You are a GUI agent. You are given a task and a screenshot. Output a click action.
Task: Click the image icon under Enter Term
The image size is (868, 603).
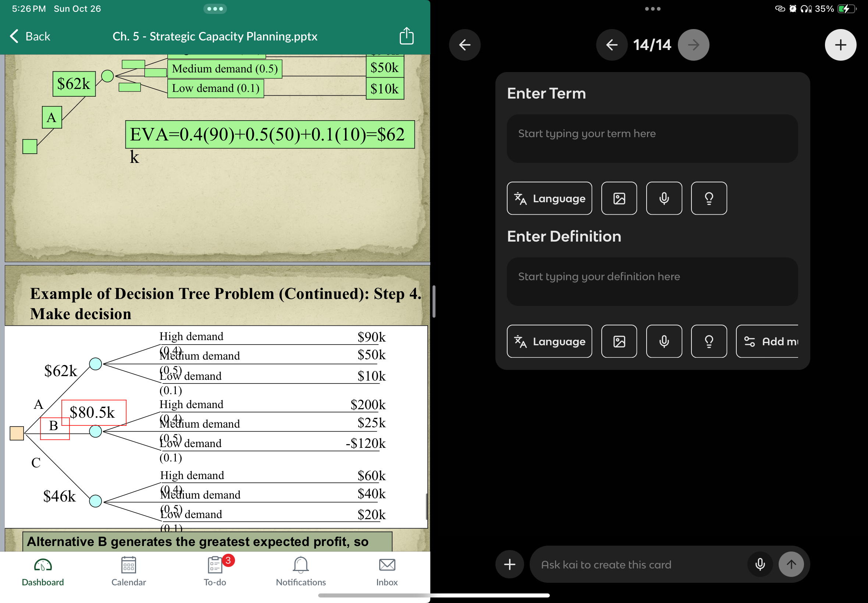click(x=619, y=198)
